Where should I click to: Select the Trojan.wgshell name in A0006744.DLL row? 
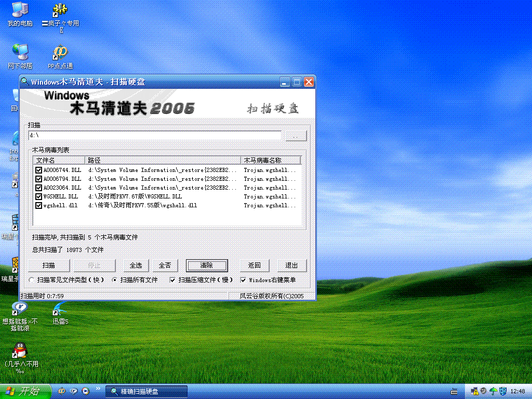point(270,170)
